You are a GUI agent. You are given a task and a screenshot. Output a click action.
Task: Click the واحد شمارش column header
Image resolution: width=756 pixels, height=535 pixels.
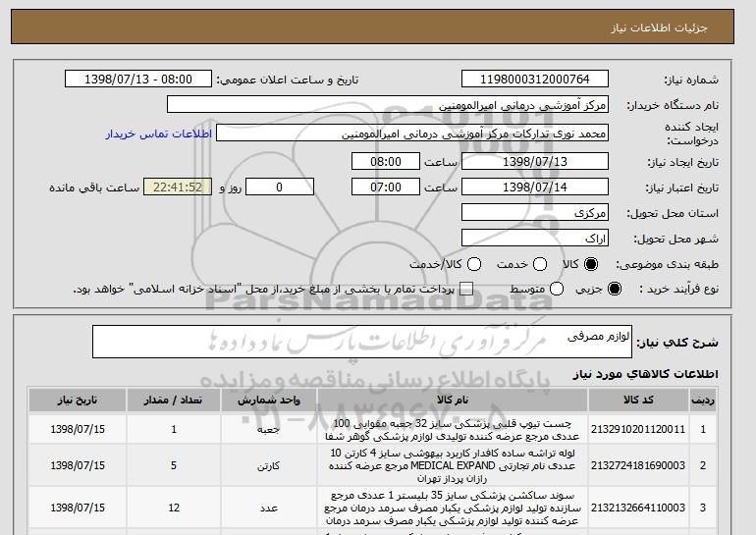click(269, 400)
